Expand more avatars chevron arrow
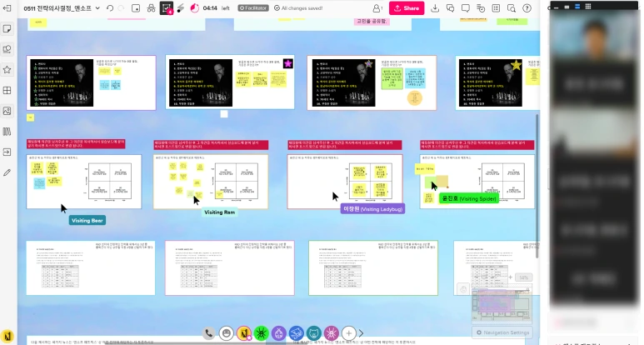Screen dimensions: 644x345 point(361,333)
